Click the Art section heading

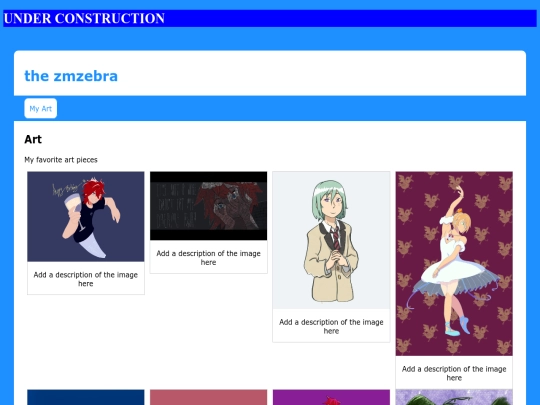tap(33, 139)
